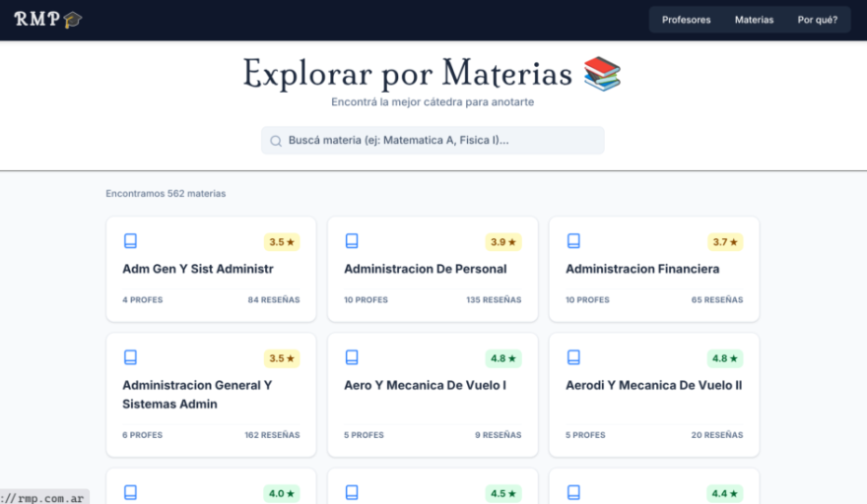The width and height of the screenshot is (867, 504).
Task: Select Administracion Financiera title
Action: click(x=642, y=269)
